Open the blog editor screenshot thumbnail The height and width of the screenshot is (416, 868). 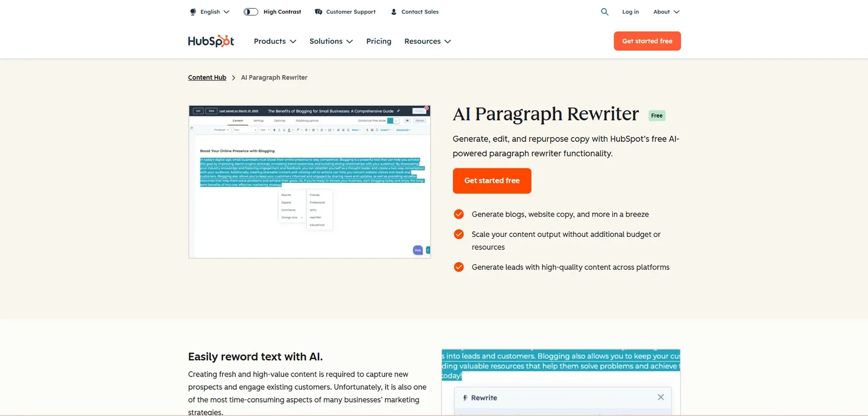click(x=309, y=182)
